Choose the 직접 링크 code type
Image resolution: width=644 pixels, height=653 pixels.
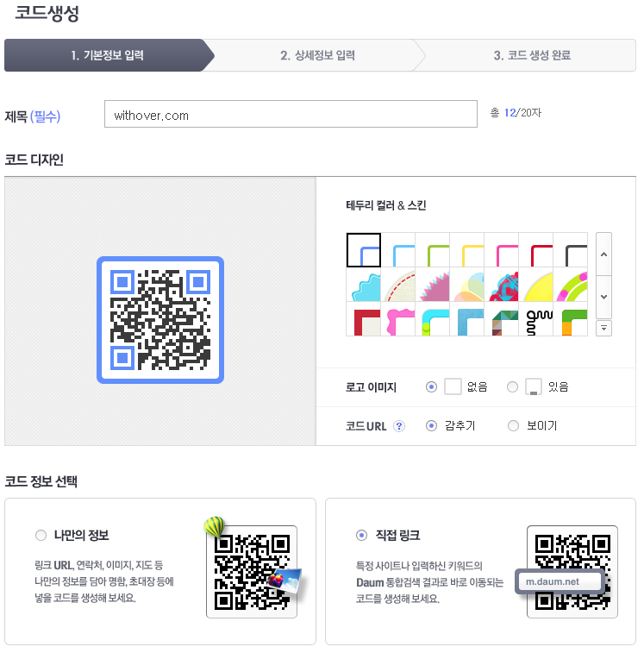point(362,535)
